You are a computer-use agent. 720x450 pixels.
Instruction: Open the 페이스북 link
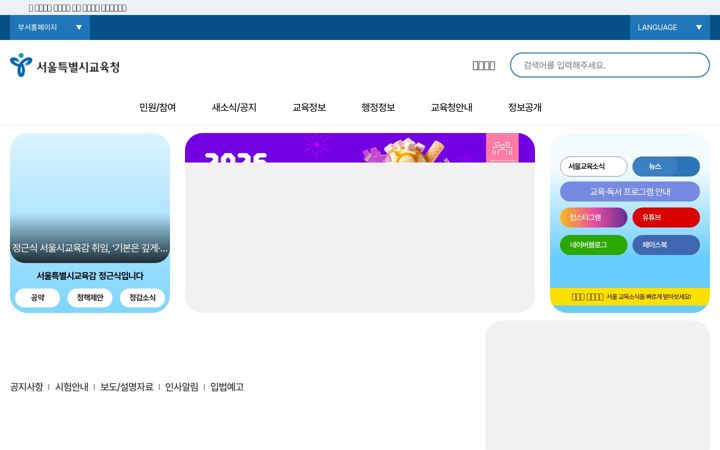pyautogui.click(x=666, y=245)
